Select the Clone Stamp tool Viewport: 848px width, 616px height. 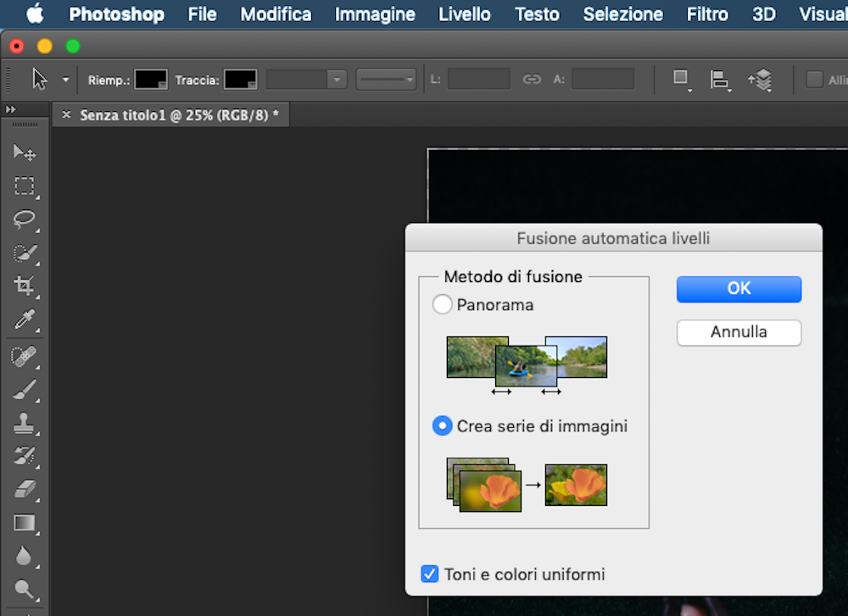(x=25, y=423)
